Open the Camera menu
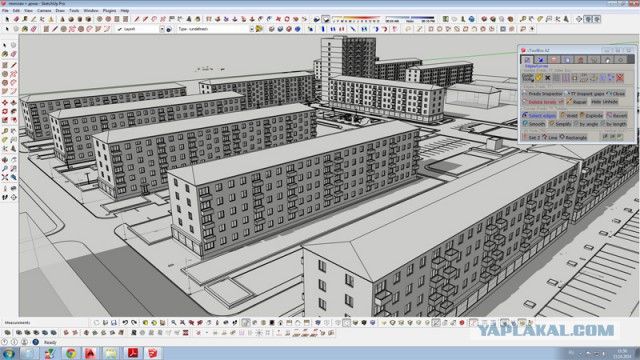Image resolution: width=640 pixels, height=360 pixels. pos(44,11)
